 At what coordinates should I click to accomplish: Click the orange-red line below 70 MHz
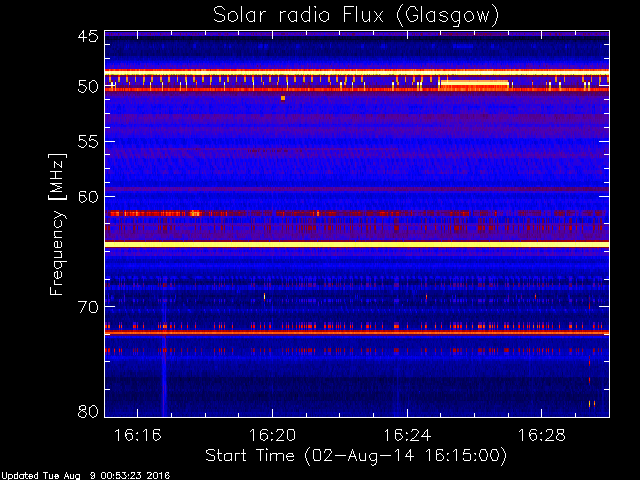(357, 333)
